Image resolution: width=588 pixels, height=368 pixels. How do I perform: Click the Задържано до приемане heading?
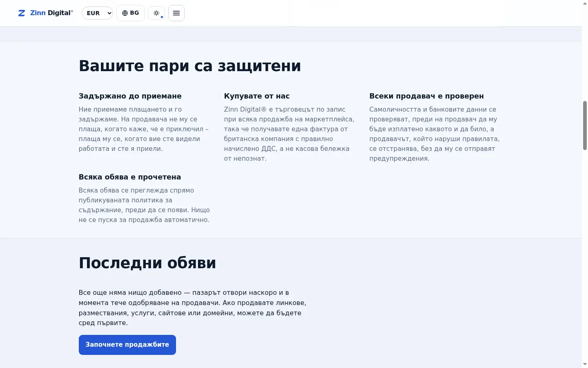point(130,96)
